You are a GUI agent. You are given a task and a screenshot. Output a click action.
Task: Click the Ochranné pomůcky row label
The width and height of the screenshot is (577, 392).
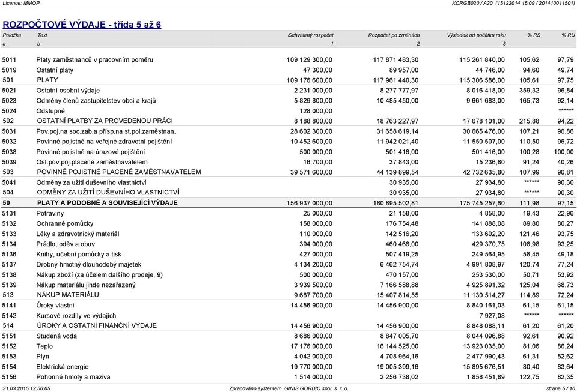coord(65,224)
